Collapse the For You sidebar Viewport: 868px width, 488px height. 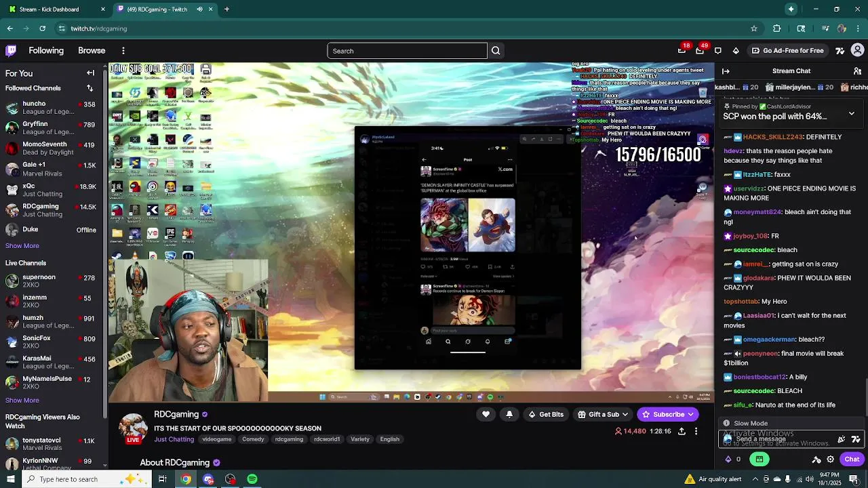(x=90, y=73)
